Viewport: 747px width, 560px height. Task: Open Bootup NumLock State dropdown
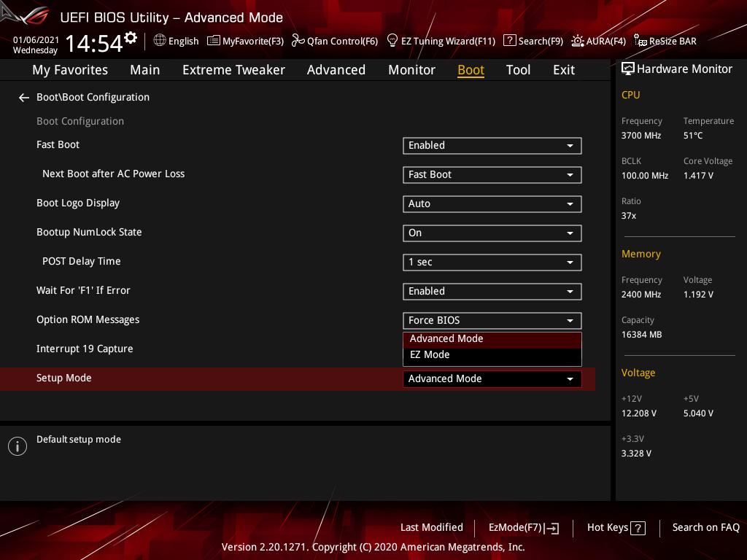click(492, 233)
